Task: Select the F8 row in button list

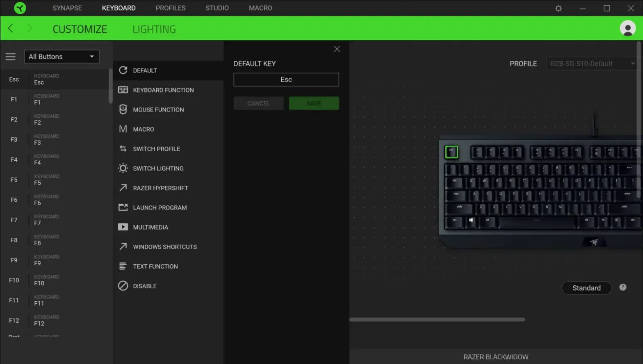Action: pos(55,240)
